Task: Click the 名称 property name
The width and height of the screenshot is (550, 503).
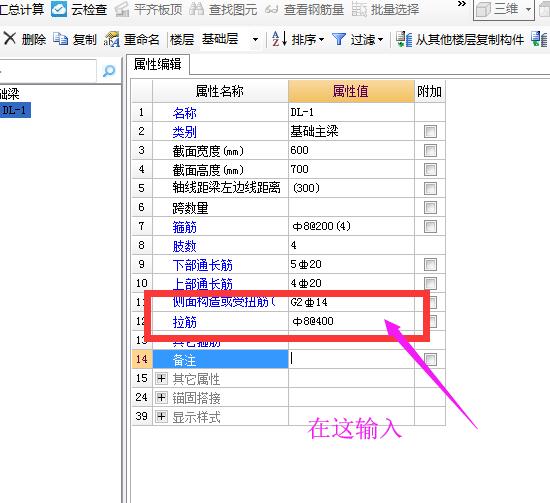Action: click(185, 113)
